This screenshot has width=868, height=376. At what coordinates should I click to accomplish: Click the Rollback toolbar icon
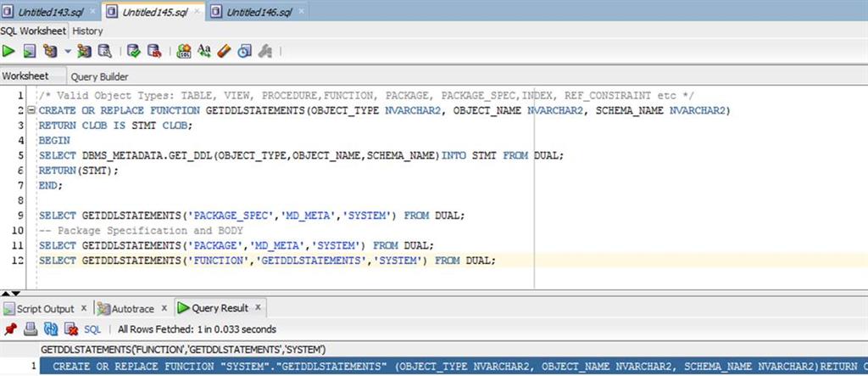pos(154,52)
